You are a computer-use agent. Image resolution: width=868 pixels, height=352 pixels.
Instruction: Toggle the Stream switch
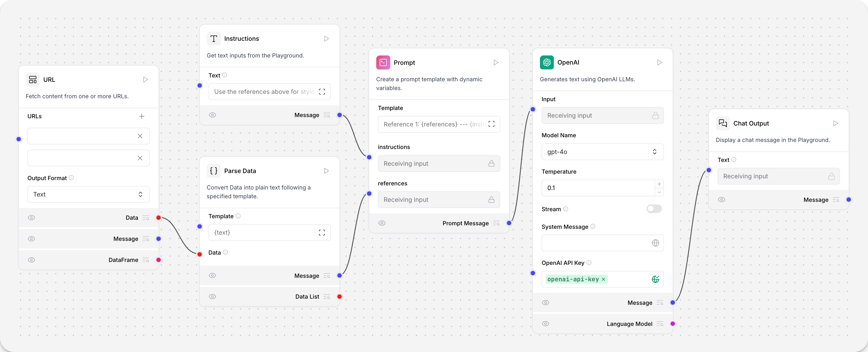654,209
